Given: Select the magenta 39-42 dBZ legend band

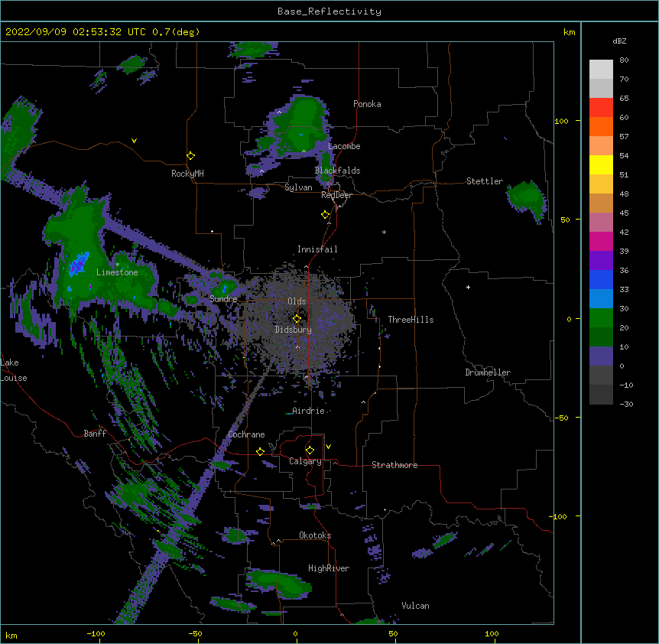Looking at the screenshot, I should click(601, 241).
